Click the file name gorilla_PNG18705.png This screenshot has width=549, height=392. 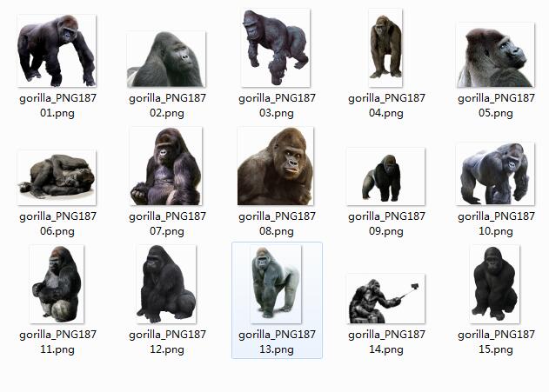496,106
